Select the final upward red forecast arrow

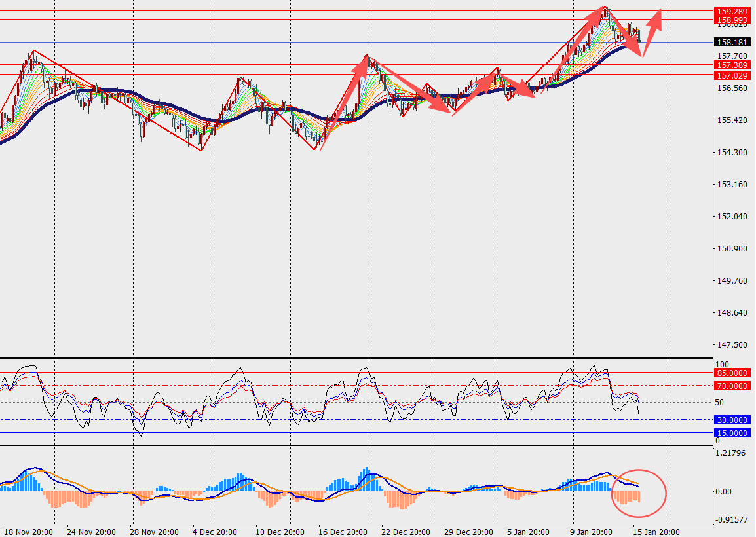[x=652, y=33]
